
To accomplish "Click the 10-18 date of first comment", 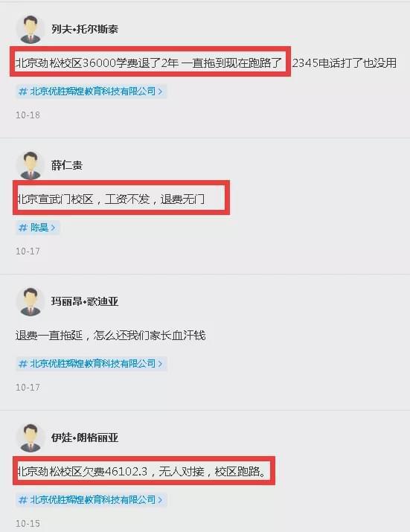I will (28, 115).
